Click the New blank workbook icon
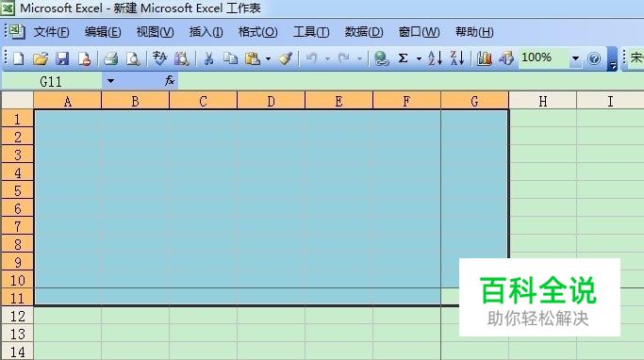Viewport: 644px width, 360px height. [19, 58]
